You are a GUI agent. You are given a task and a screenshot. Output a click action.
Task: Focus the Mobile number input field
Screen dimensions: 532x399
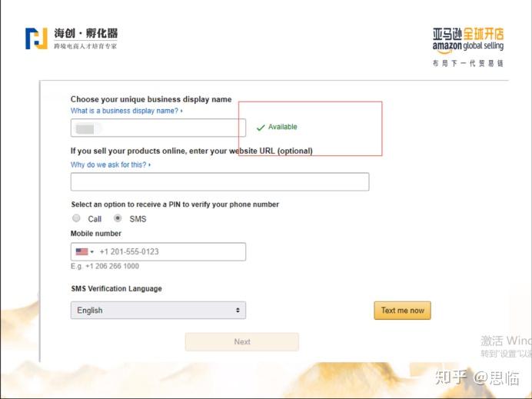(158, 251)
